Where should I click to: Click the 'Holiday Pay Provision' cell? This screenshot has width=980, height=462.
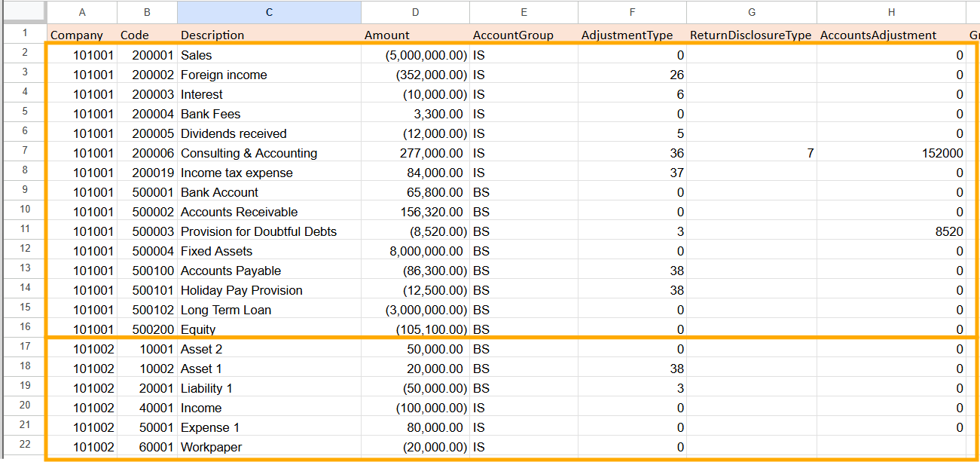270,290
